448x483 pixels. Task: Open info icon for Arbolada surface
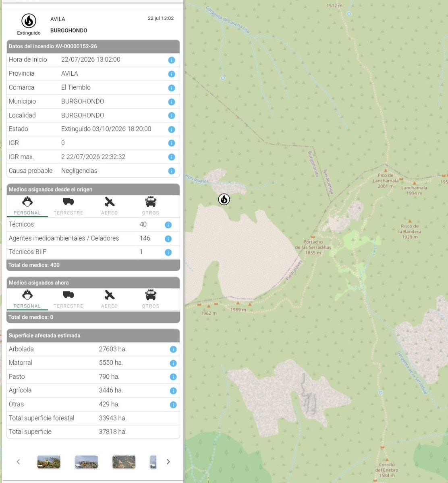[x=173, y=349]
